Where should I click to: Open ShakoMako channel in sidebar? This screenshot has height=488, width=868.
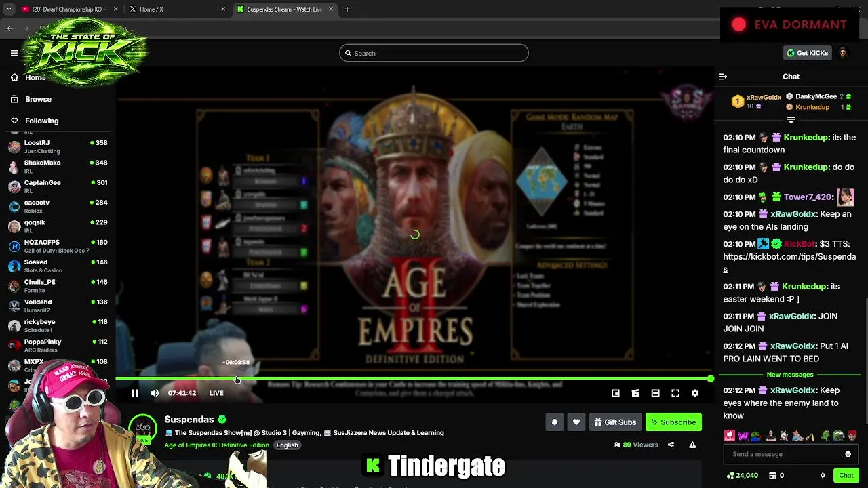pos(58,167)
